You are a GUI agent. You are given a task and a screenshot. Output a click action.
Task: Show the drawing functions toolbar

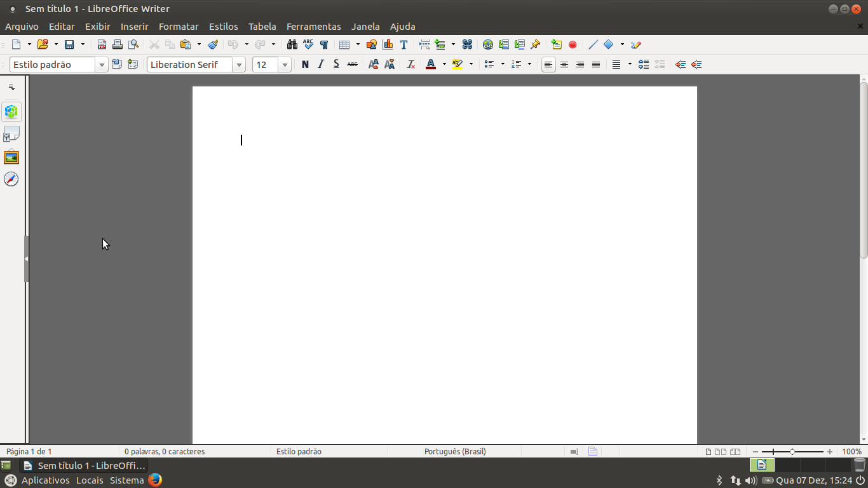pyautogui.click(x=636, y=44)
